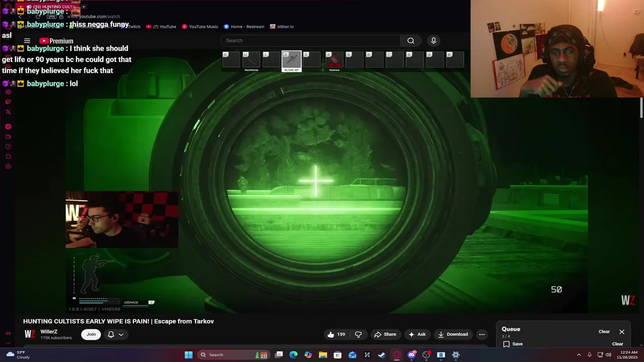Open weather widget showing Cloudy
Image resolution: width=644 pixels, height=362 pixels.
[x=17, y=355]
